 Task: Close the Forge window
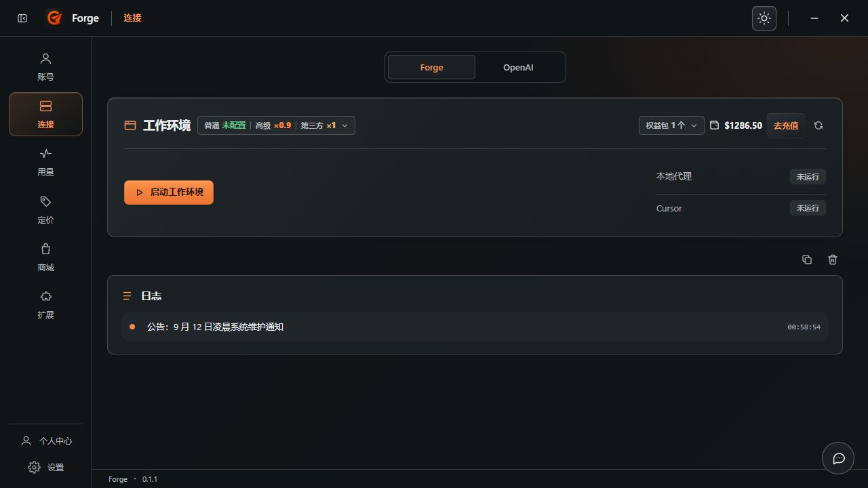pyautogui.click(x=844, y=18)
